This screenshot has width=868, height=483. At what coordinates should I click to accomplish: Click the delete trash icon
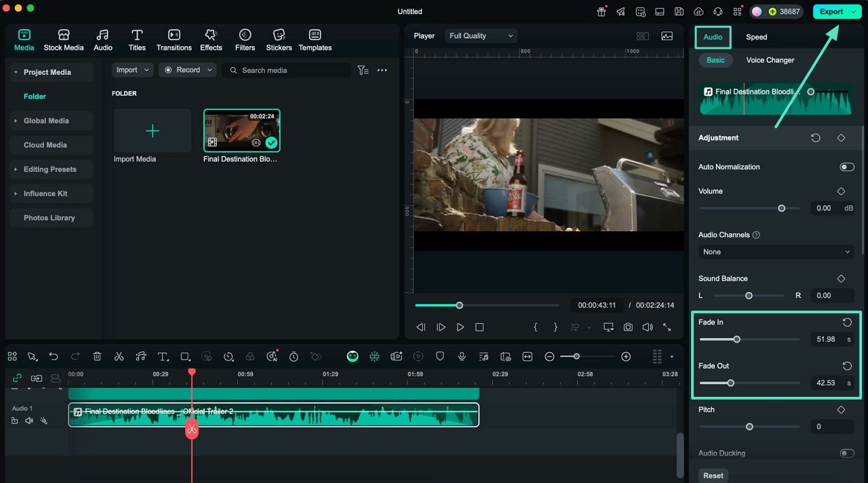coord(97,357)
